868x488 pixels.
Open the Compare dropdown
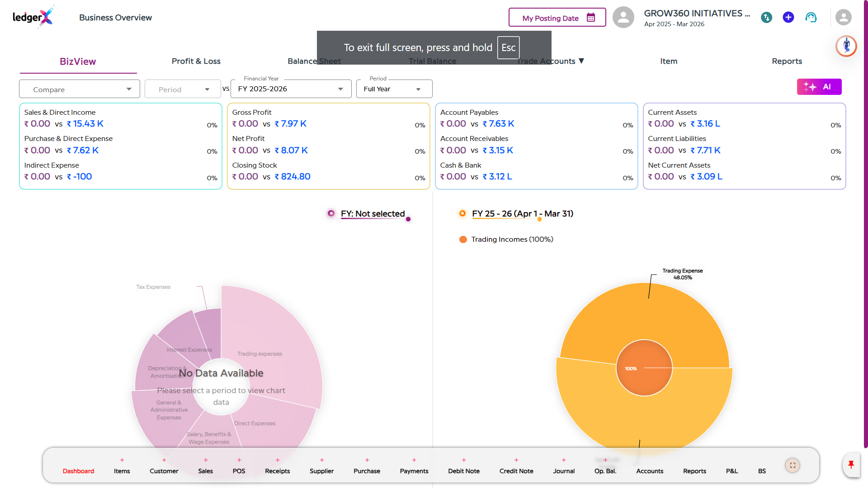80,89
